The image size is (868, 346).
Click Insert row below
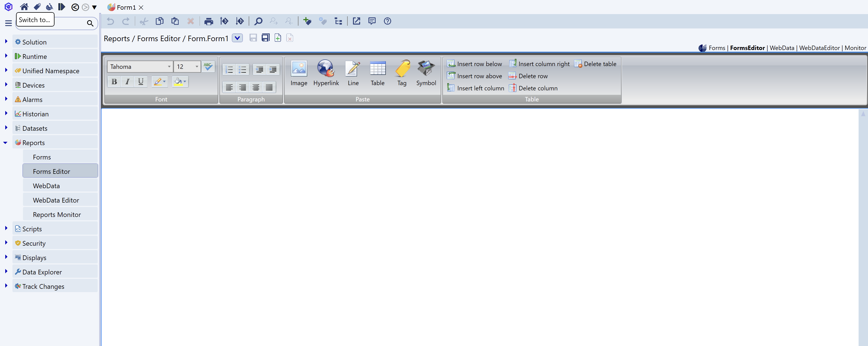pyautogui.click(x=474, y=64)
